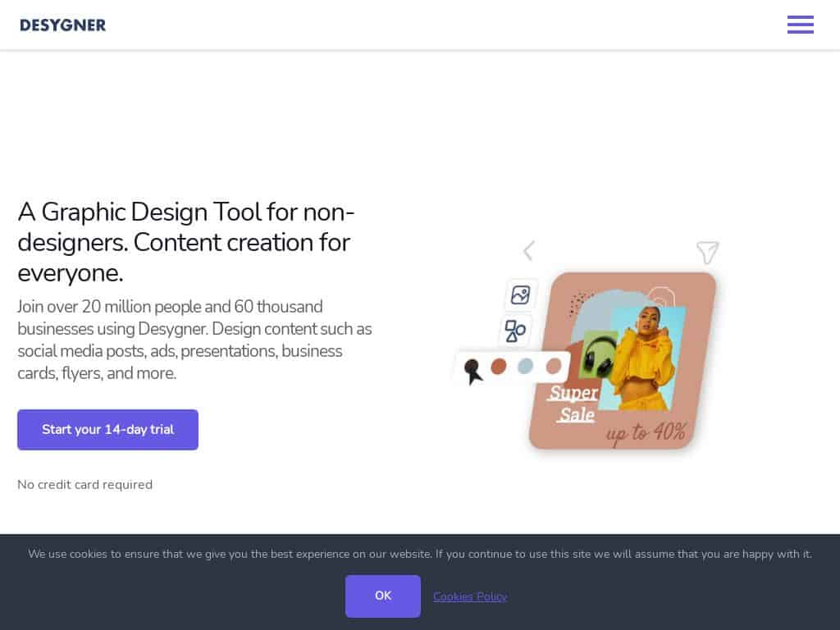The width and height of the screenshot is (840, 630).
Task: Click the Desygner logo
Action: [62, 25]
